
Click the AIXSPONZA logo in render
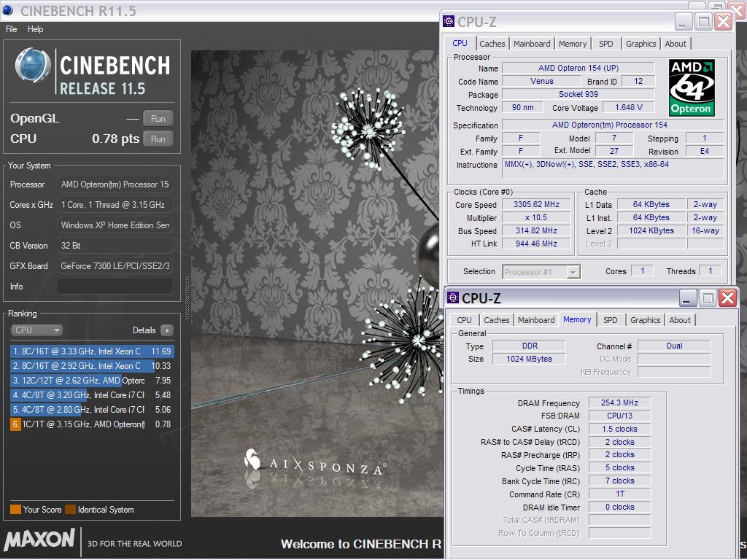tap(315, 462)
